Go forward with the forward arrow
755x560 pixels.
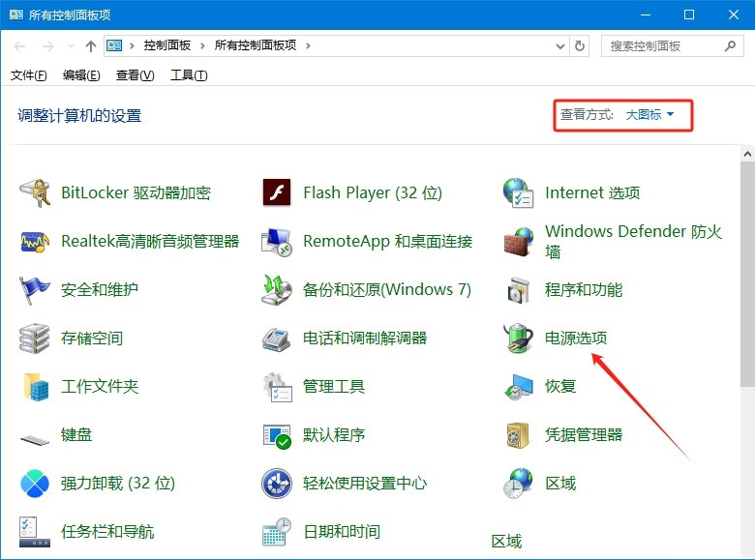47,46
